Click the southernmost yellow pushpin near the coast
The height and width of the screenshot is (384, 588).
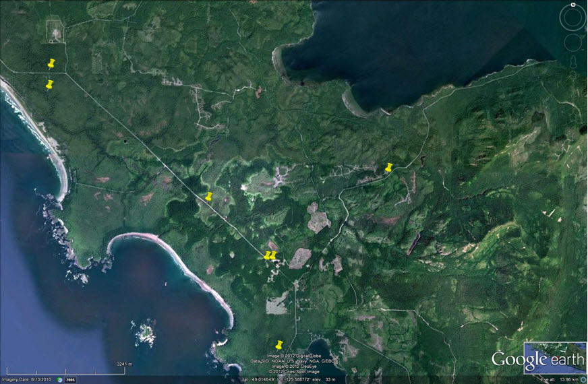tap(278, 345)
